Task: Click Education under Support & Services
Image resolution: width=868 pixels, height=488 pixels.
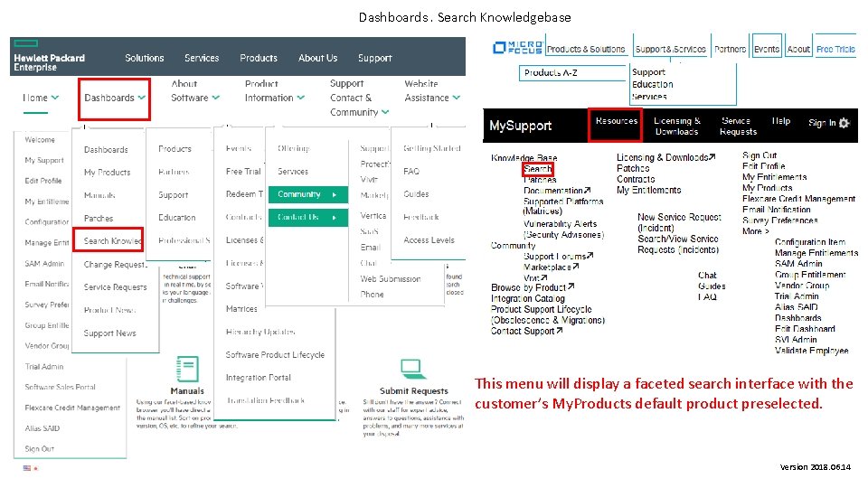Action: [x=653, y=85]
